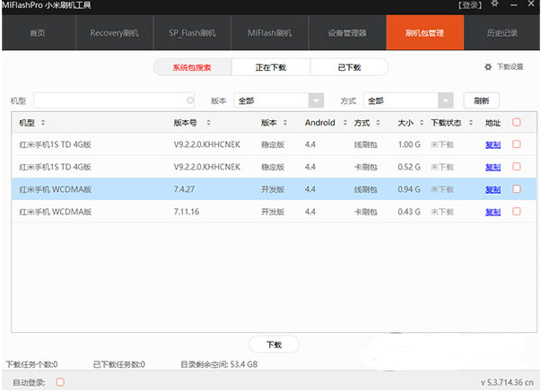Copy address link for the 7.11.16 row
541x392 pixels.
tap(493, 212)
